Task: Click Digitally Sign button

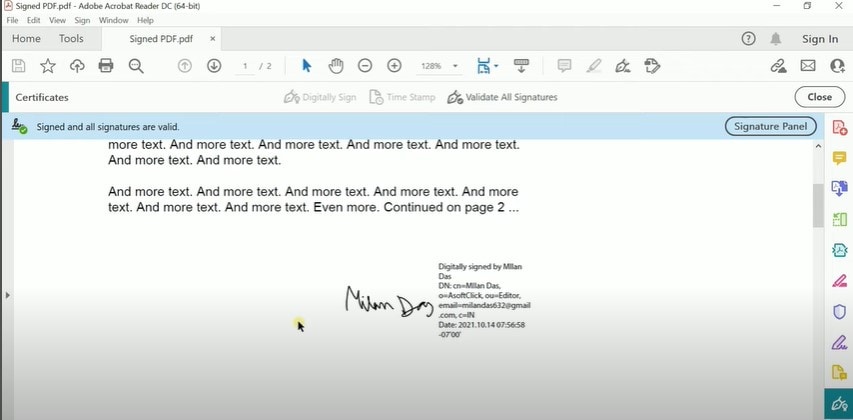Action: point(320,98)
